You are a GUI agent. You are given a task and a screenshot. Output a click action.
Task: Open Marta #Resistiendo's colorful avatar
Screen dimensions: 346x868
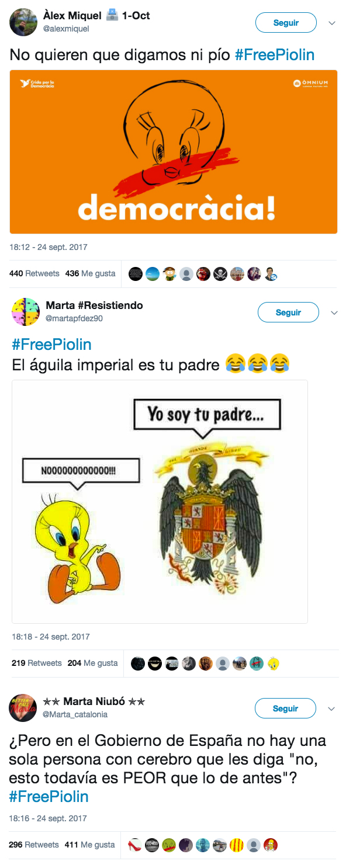coord(26,311)
